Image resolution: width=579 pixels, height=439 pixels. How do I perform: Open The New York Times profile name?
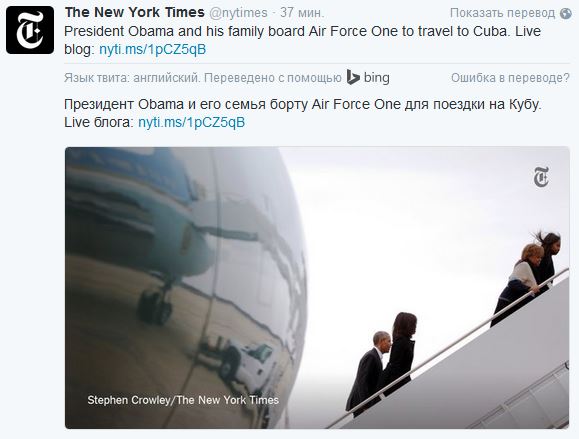[135, 13]
